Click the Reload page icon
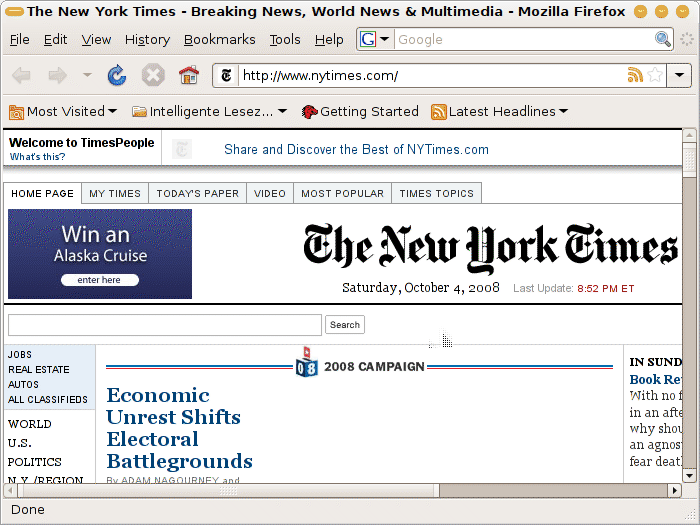 pos(117,75)
